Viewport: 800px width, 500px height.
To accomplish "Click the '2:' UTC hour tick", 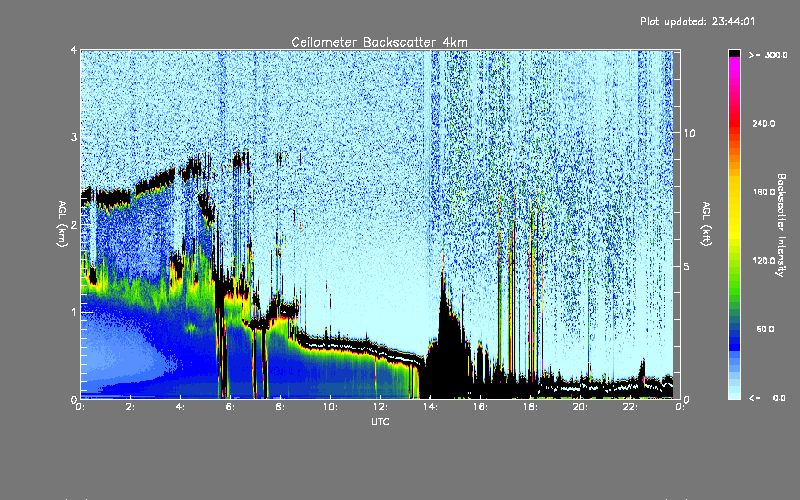I will click(130, 407).
